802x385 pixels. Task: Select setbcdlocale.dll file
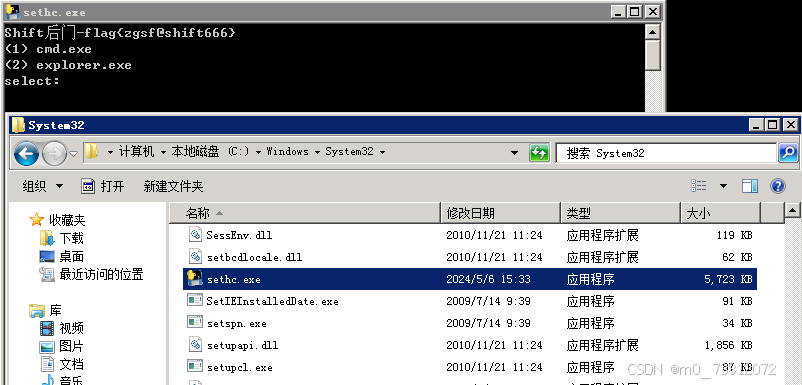(x=254, y=257)
